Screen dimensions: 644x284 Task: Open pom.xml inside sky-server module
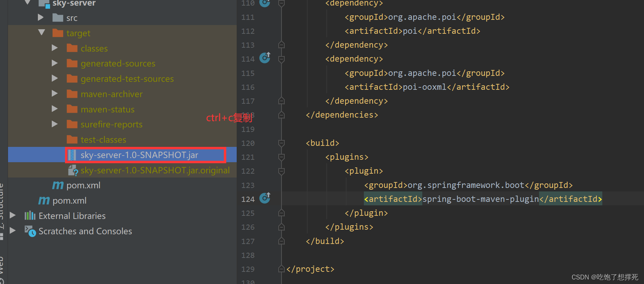point(83,185)
